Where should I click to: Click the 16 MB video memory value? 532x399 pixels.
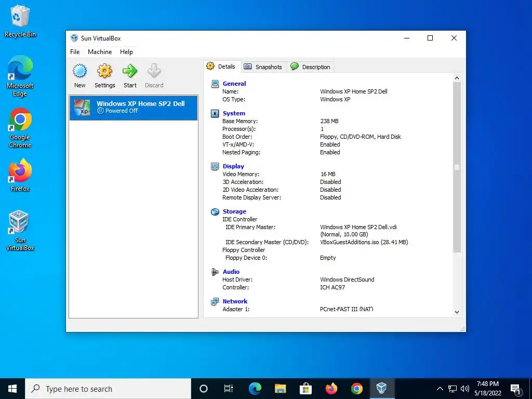[x=328, y=174]
